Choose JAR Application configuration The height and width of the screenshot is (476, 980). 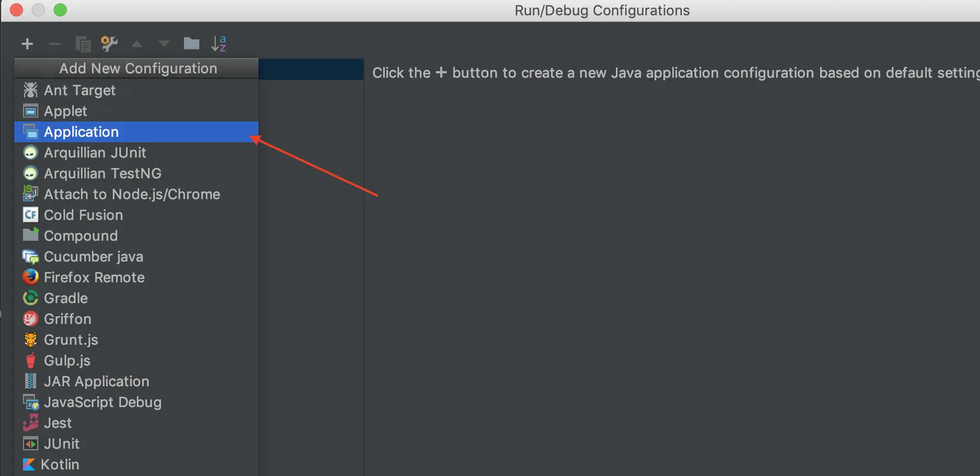(136, 381)
